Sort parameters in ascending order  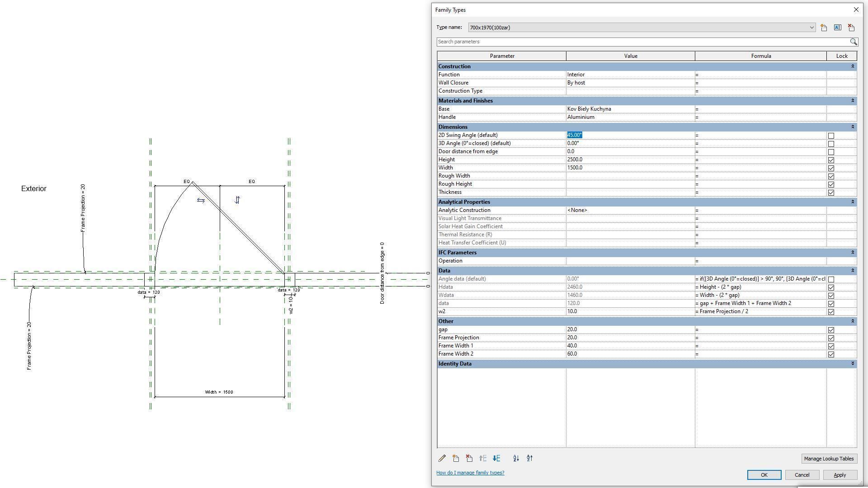tap(516, 458)
